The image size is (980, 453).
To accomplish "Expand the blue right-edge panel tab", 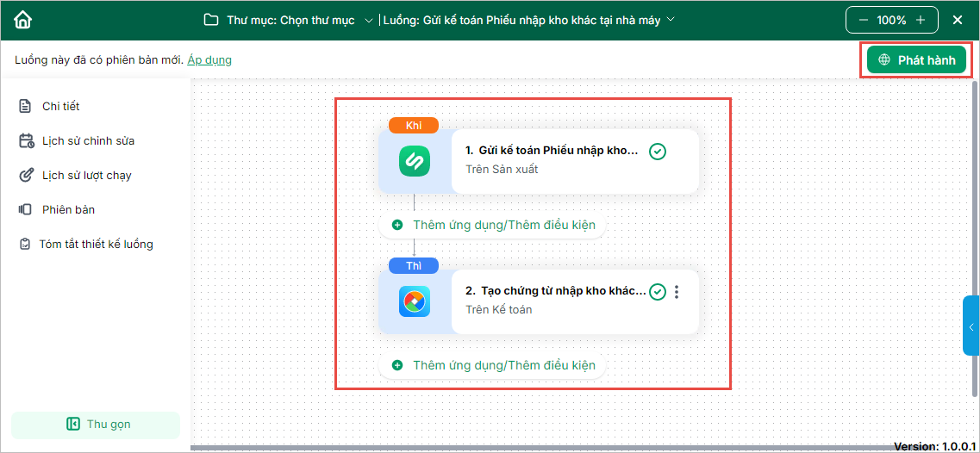I will (971, 326).
